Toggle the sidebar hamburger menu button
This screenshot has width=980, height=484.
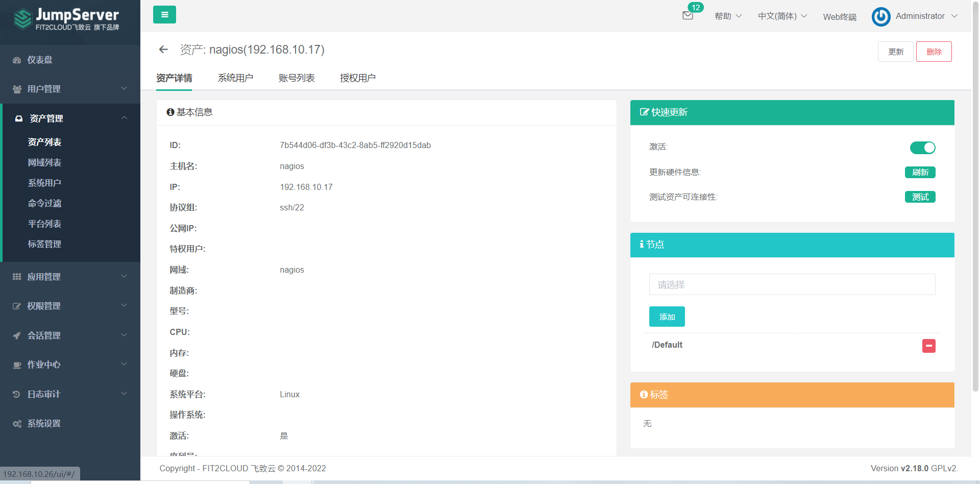[x=164, y=15]
